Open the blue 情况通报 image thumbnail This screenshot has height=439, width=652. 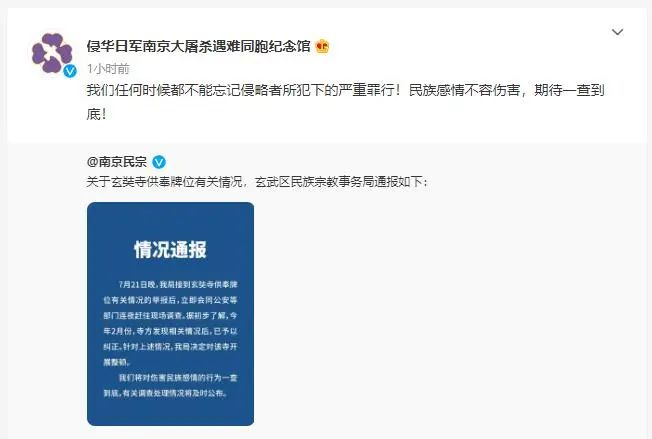click(x=170, y=314)
